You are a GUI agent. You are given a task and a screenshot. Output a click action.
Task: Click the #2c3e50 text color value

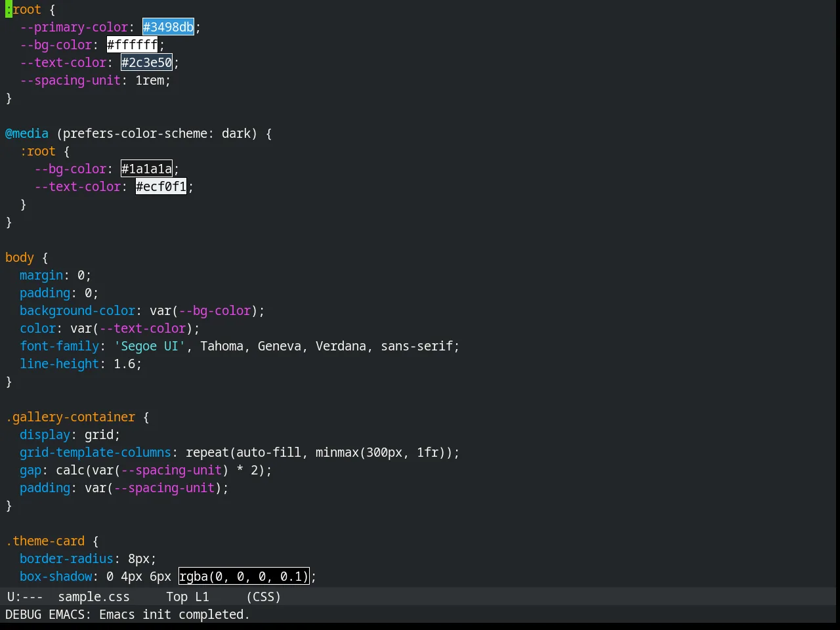147,62
